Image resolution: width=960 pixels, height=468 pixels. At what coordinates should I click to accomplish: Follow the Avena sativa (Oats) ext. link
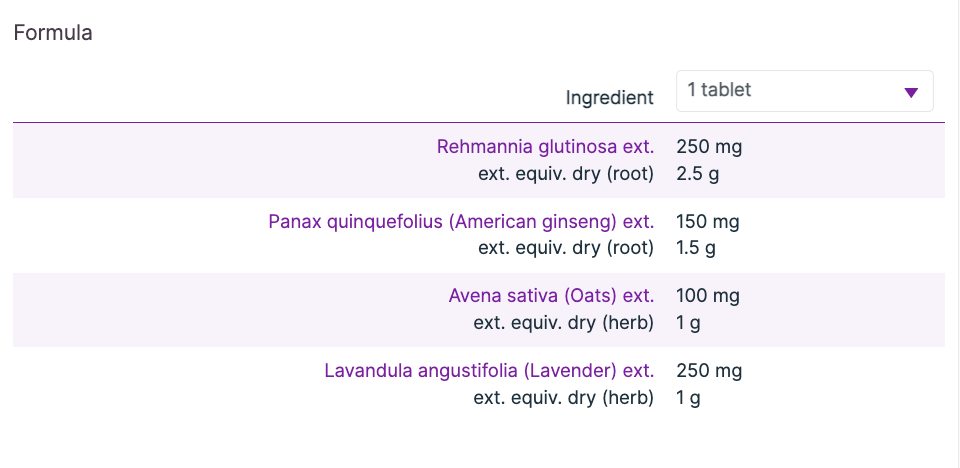[x=551, y=296]
